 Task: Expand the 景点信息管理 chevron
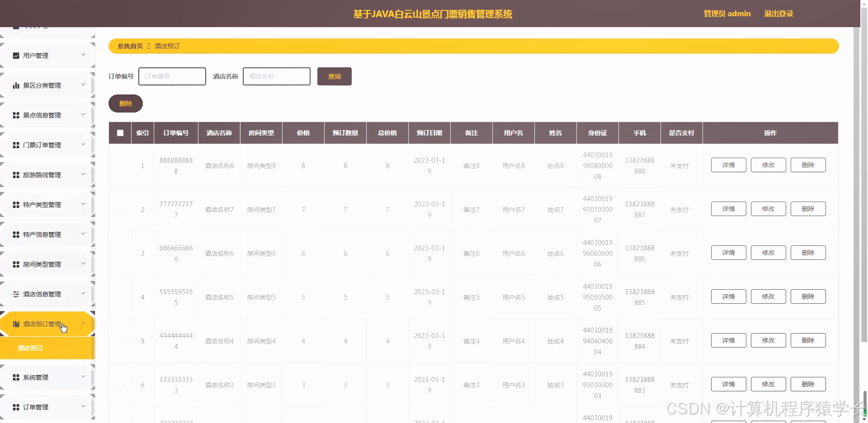83,115
